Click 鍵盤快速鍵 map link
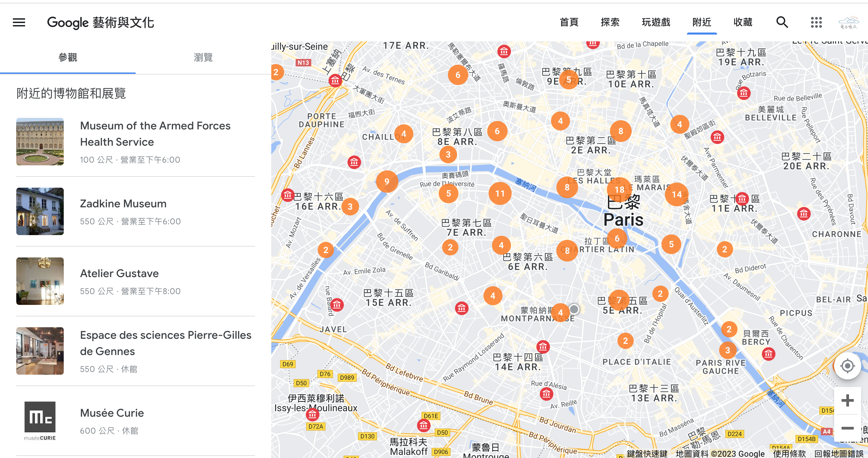The image size is (868, 458). (647, 454)
